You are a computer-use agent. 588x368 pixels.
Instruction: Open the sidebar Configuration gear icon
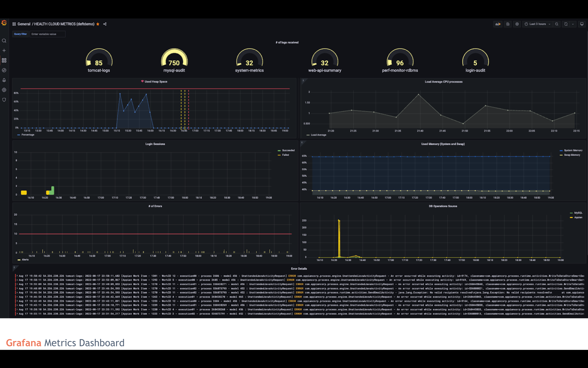(4, 90)
